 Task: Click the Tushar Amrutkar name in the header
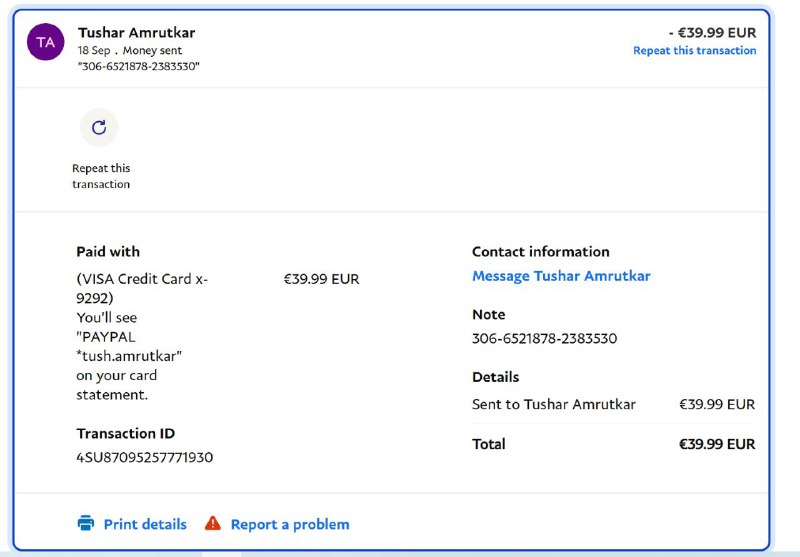(136, 32)
